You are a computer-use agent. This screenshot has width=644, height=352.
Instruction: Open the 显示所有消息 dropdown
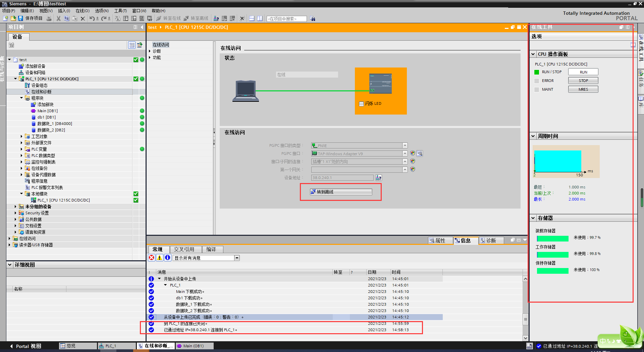click(x=237, y=258)
